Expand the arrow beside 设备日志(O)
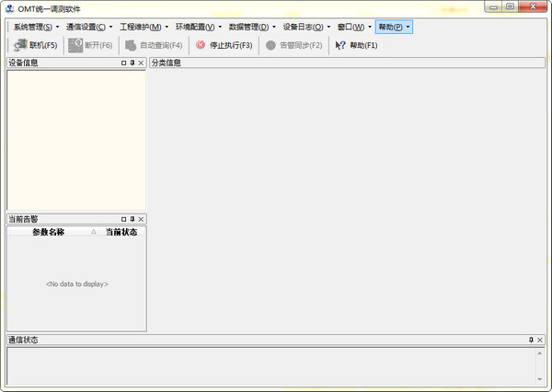 click(328, 27)
